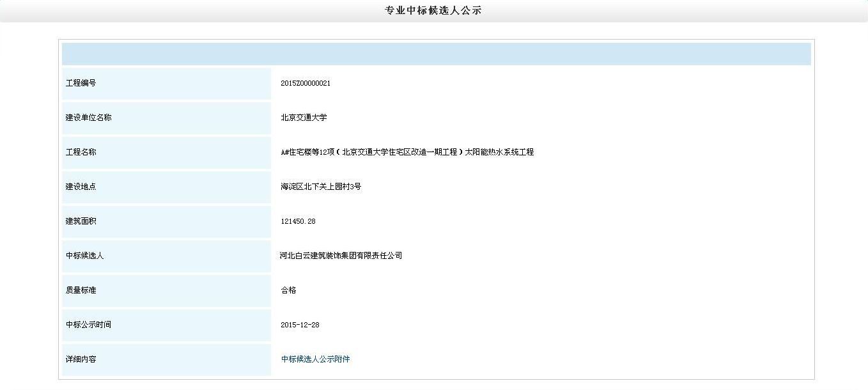Select the address 海淀区北下关上园村3号
868x390 pixels.
point(321,187)
